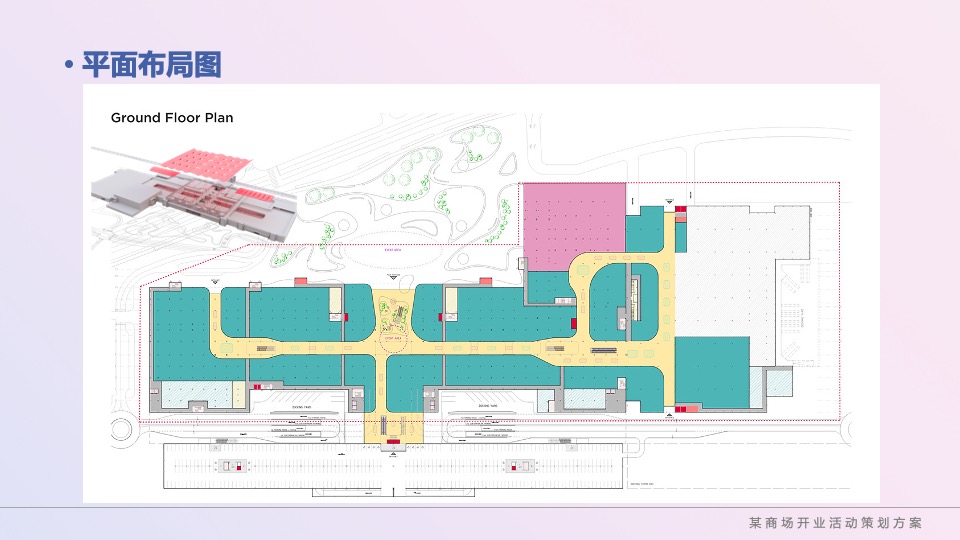Click the 3D isometric building thumbnail
This screenshot has width=960, height=540.
coord(185,190)
